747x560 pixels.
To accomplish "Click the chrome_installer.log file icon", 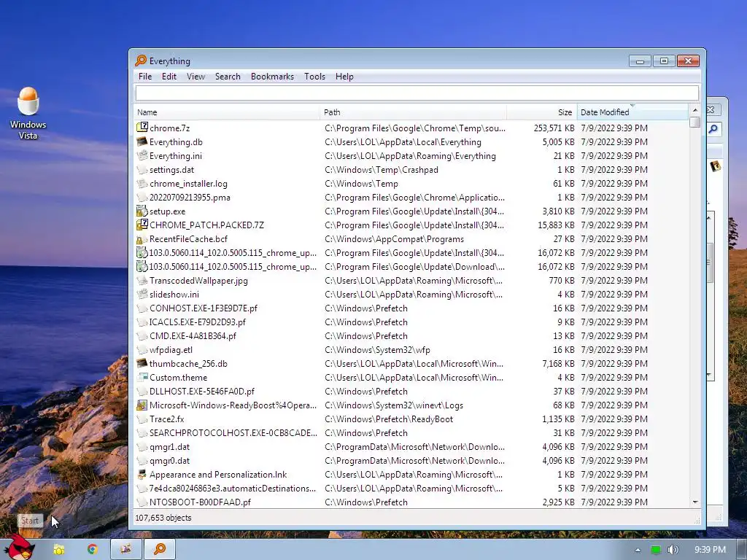I will tap(142, 183).
